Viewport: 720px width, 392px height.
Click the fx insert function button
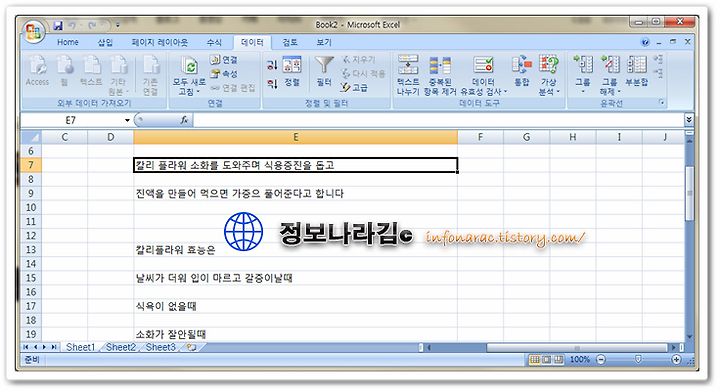184,120
